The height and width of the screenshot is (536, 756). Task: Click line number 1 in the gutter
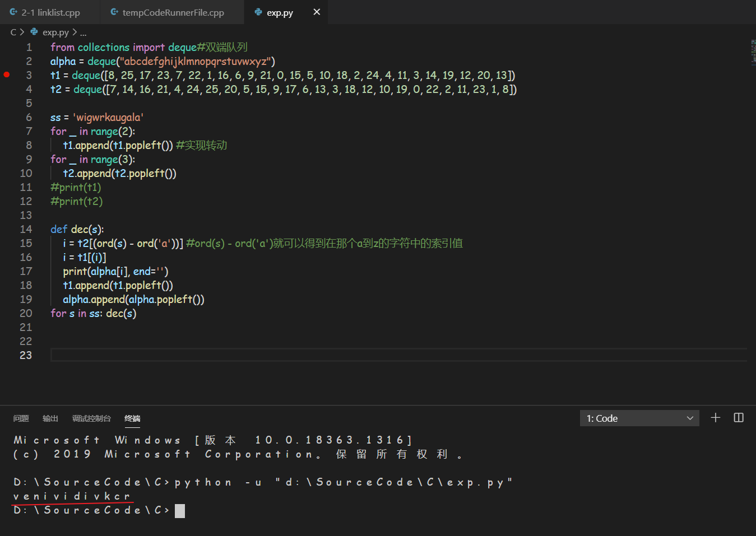29,47
